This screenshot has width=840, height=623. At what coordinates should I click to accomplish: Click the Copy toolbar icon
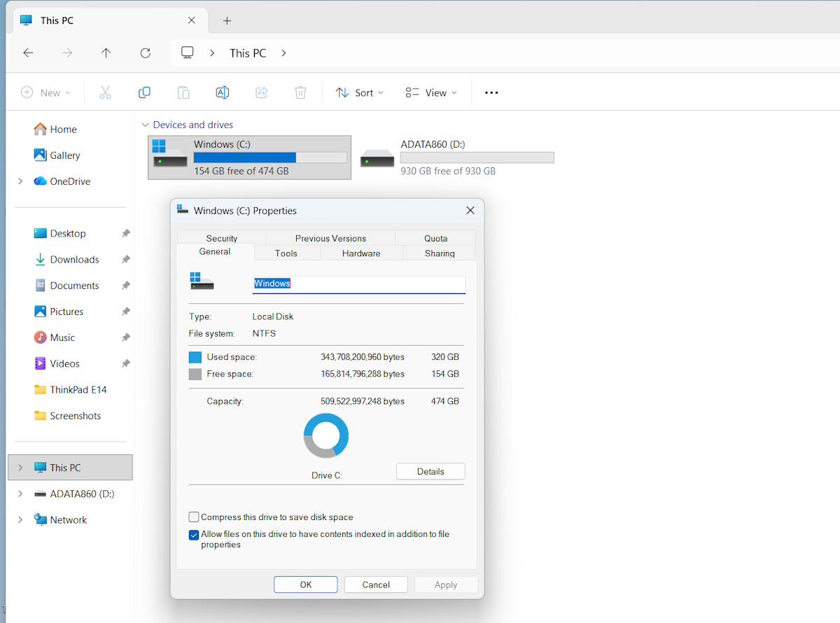[x=144, y=92]
